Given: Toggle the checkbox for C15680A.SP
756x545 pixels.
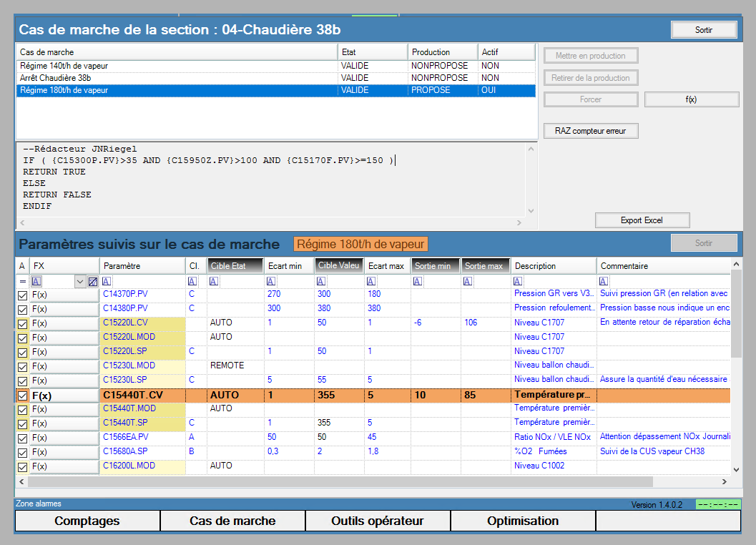Looking at the screenshot, I should pos(22,453).
